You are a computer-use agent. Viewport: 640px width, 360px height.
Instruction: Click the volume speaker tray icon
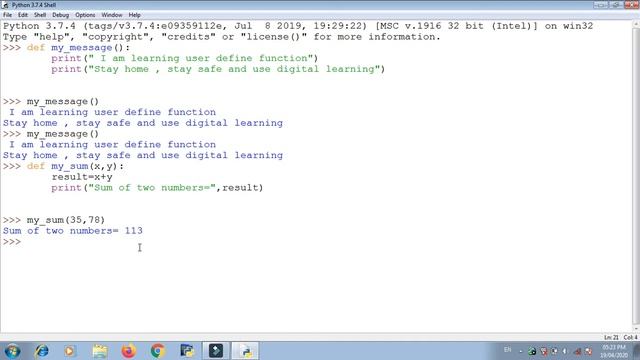click(565, 351)
